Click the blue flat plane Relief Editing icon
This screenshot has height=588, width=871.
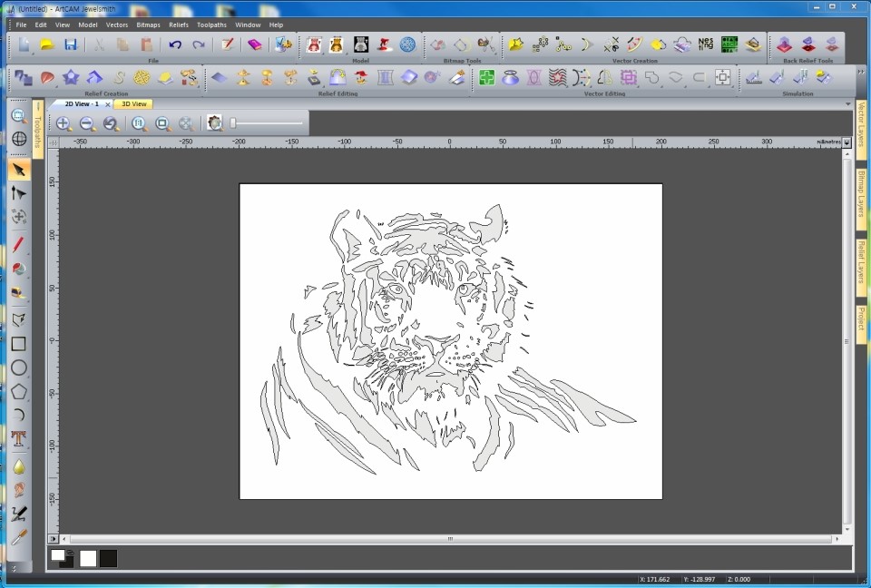[220, 77]
